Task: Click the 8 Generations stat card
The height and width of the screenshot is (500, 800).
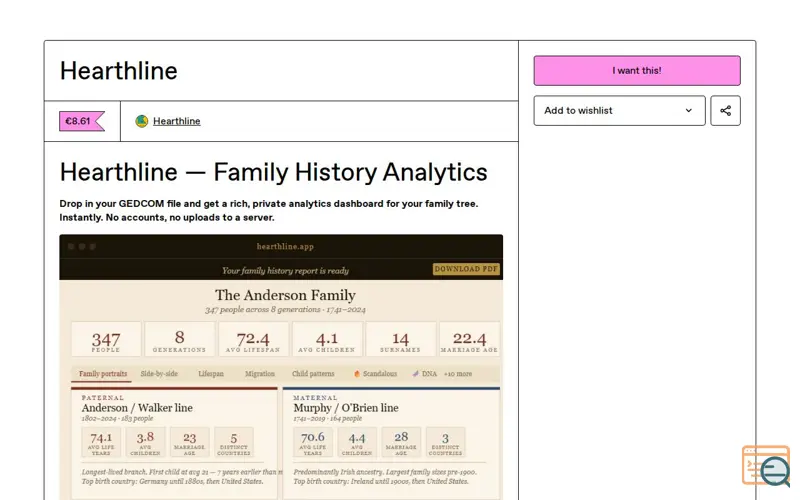Action: pos(180,339)
